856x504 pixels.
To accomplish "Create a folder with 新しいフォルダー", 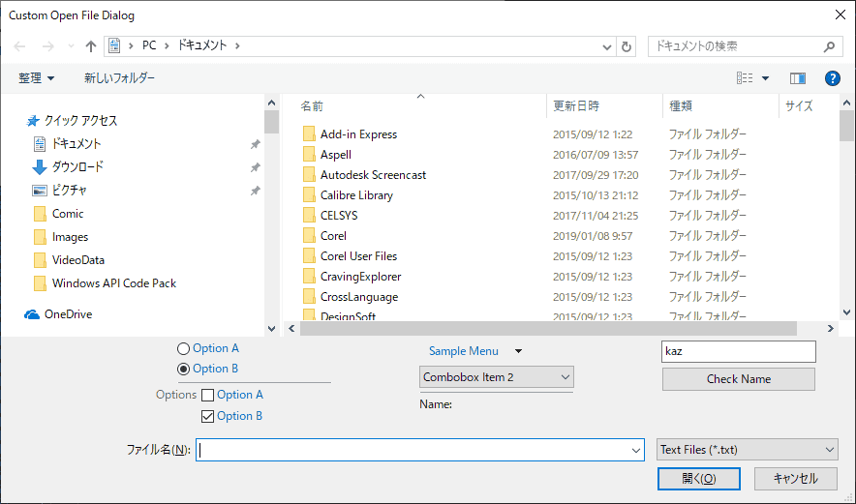I will point(119,78).
